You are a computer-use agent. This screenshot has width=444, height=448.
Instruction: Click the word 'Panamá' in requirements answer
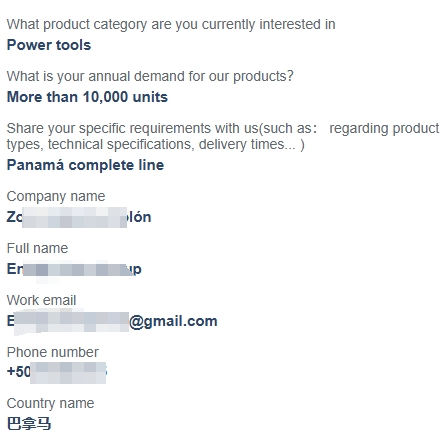click(x=35, y=165)
